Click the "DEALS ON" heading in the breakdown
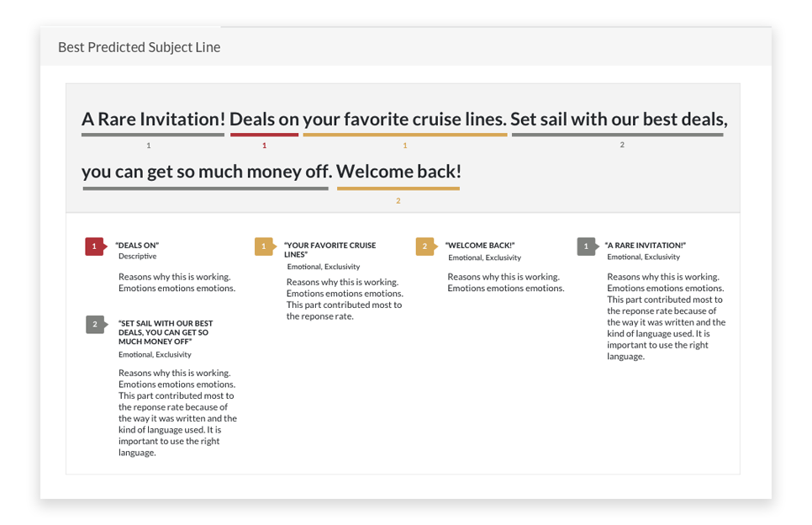 point(137,245)
